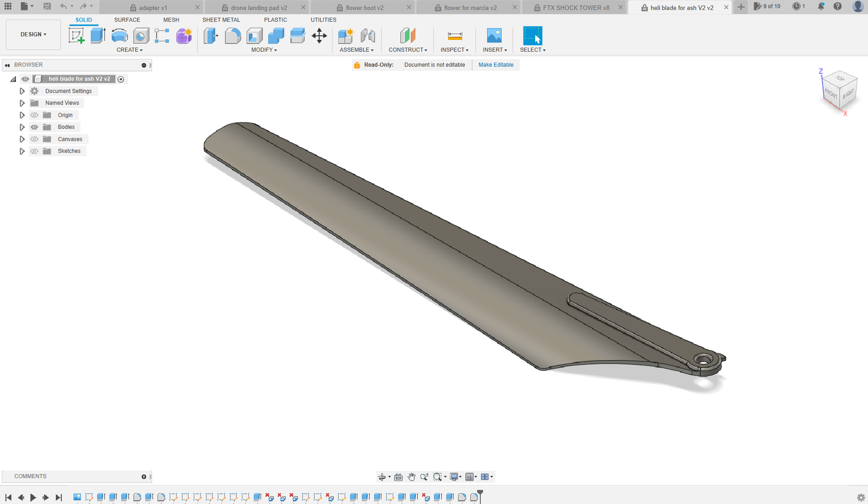This screenshot has height=504, width=868.
Task: Select the Shell tool
Action: pos(254,35)
